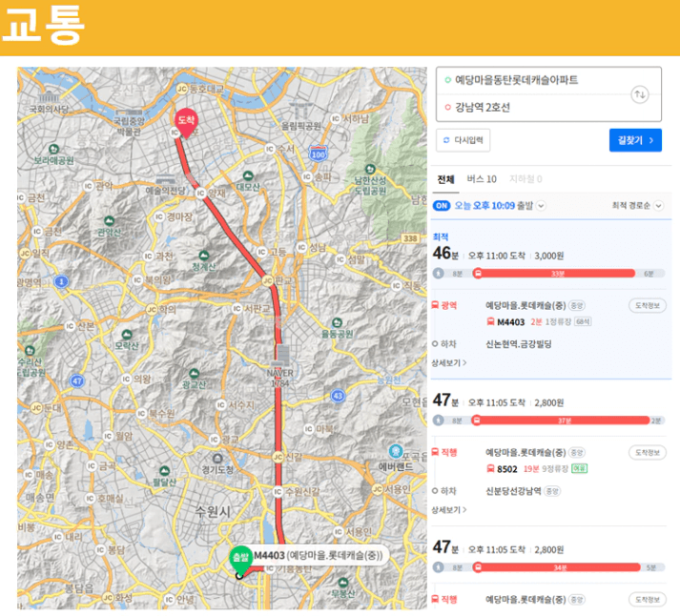Click the 수원시 city label on map
This screenshot has width=680, height=616.
point(213,511)
